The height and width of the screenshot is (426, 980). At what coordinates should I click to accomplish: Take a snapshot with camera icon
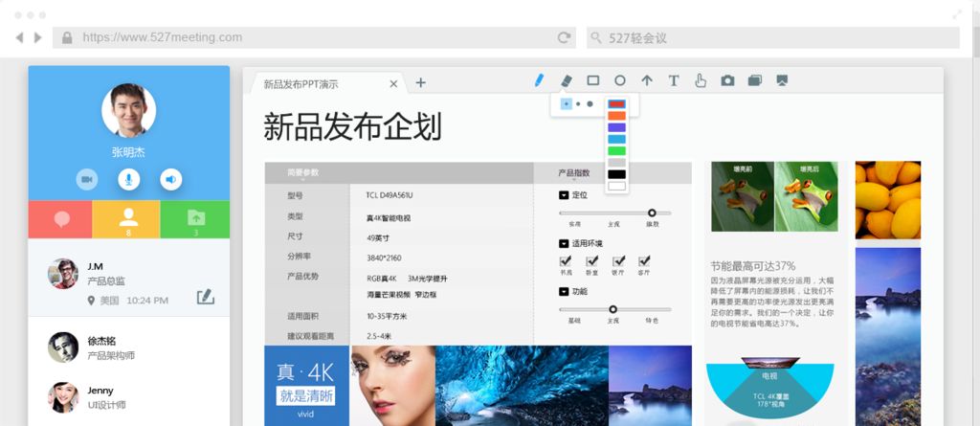(x=727, y=80)
